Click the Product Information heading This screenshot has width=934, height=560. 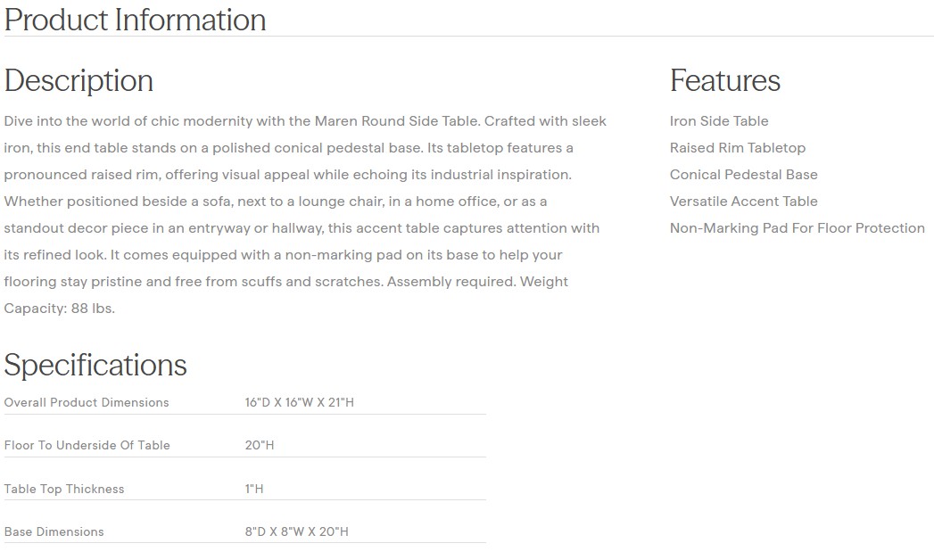coord(135,20)
